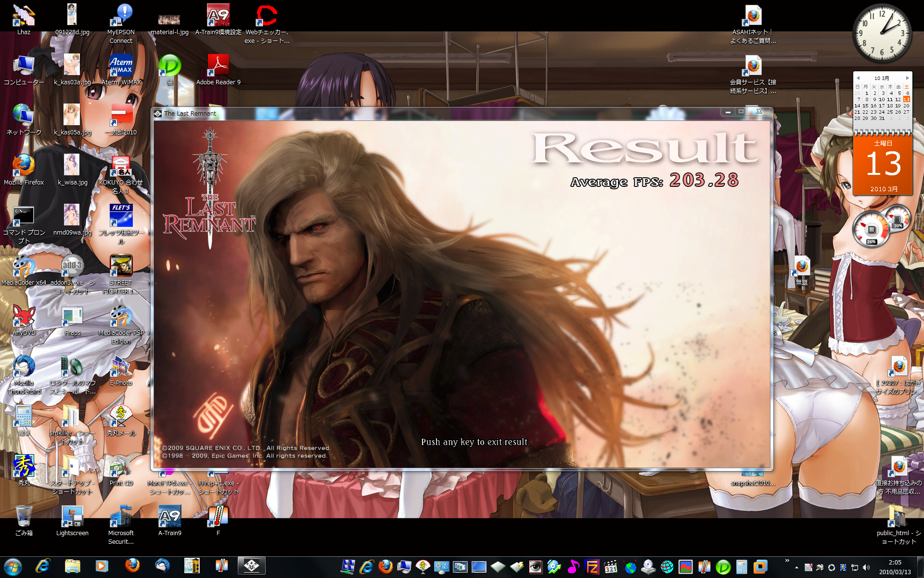The height and width of the screenshot is (578, 924).
Task: Open the AnyDVD desktop icon
Action: tap(23, 316)
